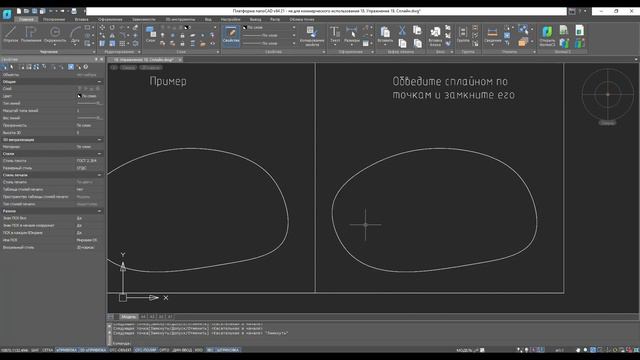Click the view navigation wheel in drawing area
The width and height of the screenshot is (640, 360).
point(608,94)
